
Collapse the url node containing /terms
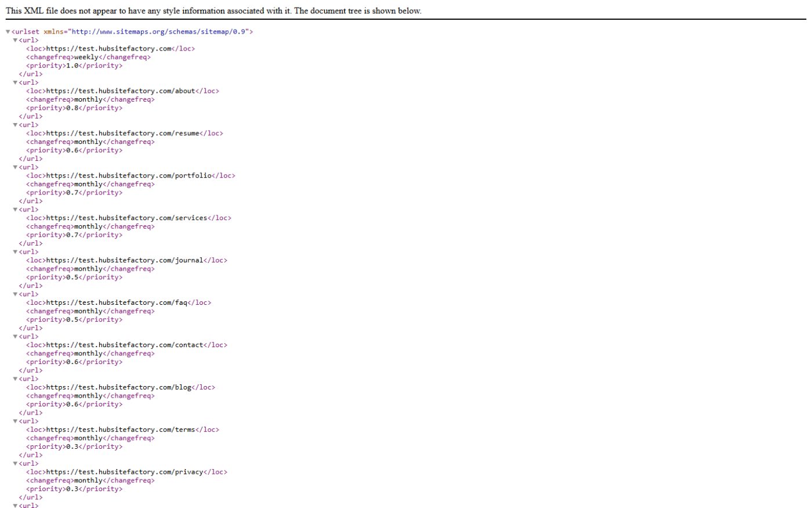click(16, 421)
